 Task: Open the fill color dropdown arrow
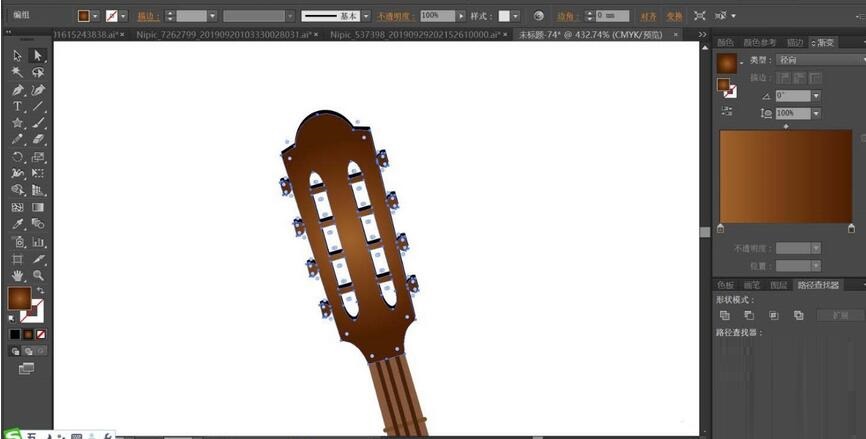(x=98, y=16)
